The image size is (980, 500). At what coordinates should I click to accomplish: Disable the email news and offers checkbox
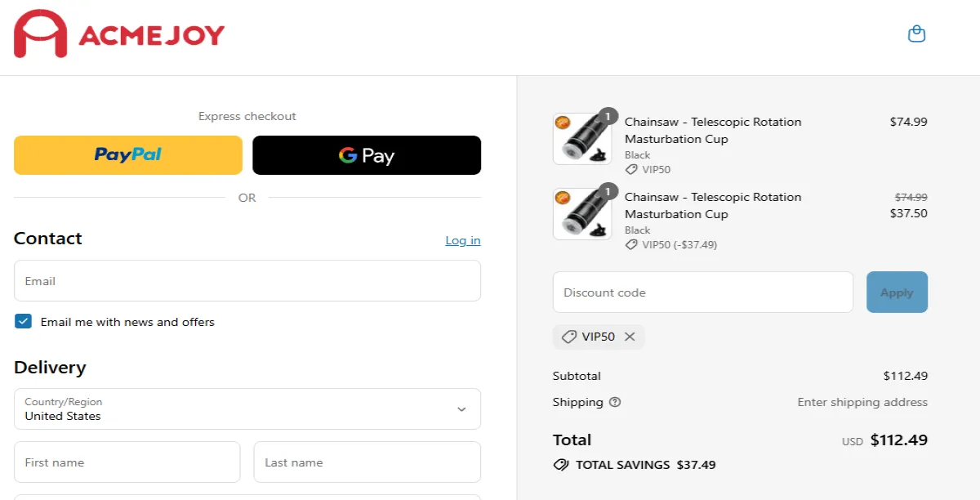(23, 321)
